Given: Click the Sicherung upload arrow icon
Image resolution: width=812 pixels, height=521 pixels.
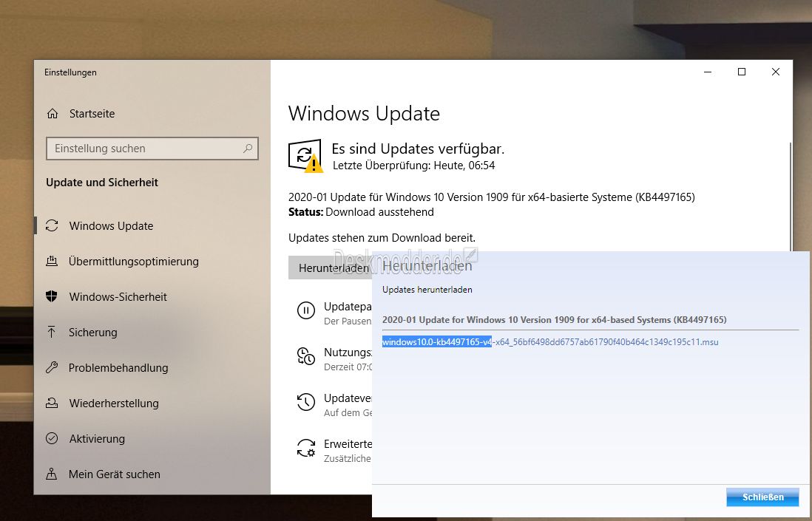Looking at the screenshot, I should coord(52,332).
